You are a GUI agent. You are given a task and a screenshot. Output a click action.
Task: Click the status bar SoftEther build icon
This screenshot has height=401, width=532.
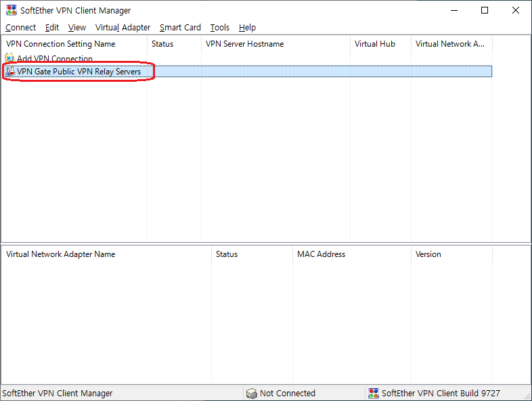coord(374,393)
